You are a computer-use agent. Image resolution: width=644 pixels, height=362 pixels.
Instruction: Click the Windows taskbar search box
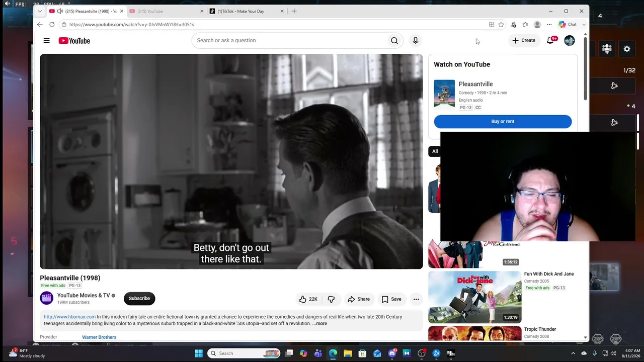244,353
